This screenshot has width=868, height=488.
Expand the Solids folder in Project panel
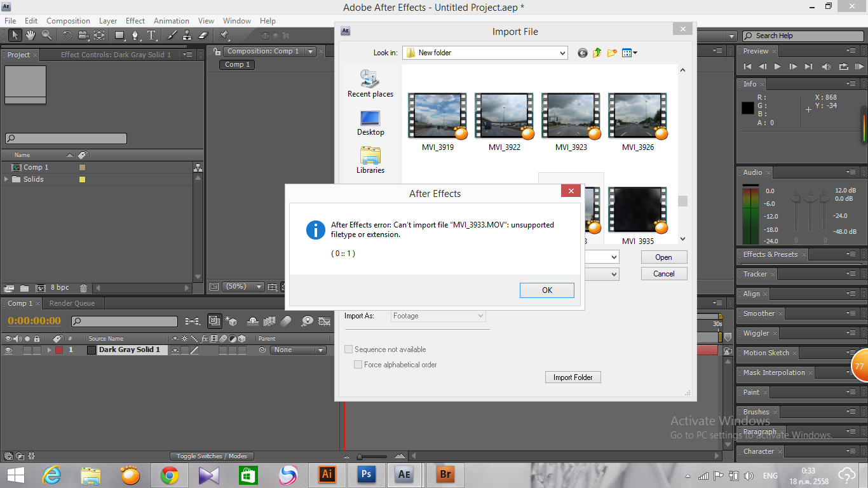pos(6,179)
